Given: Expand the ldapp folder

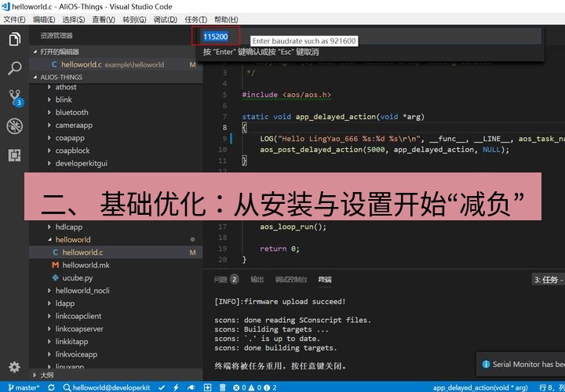Looking at the screenshot, I should pyautogui.click(x=49, y=303).
